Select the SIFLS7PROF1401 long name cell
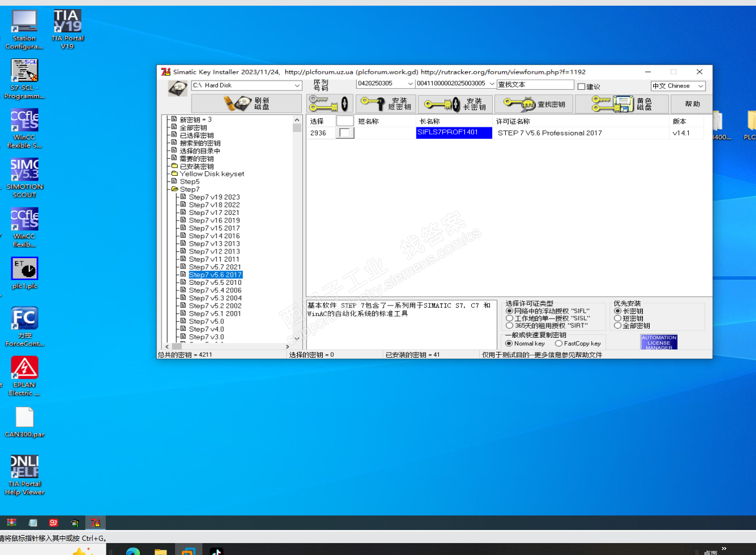This screenshot has width=756, height=555. coord(454,132)
